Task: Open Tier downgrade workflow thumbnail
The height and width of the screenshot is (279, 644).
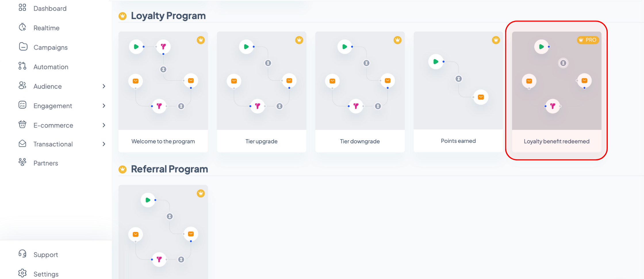Action: point(360,81)
